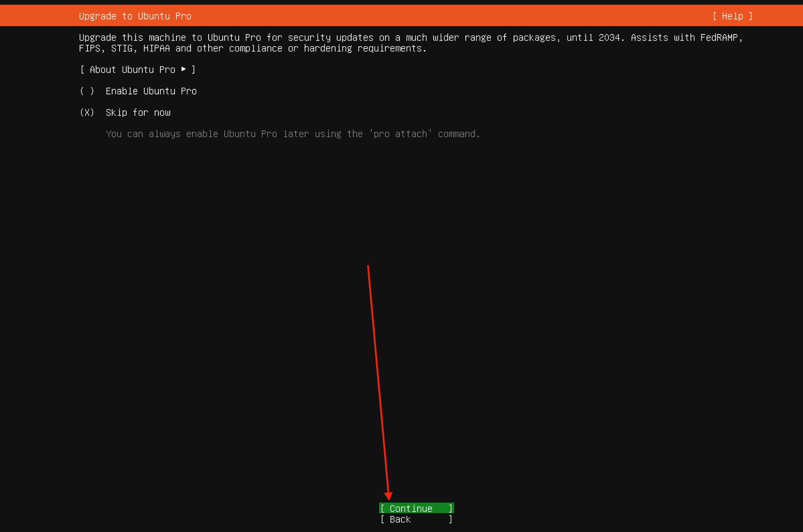Click the Upgrade to Ubuntu Pro title bar

pos(135,16)
